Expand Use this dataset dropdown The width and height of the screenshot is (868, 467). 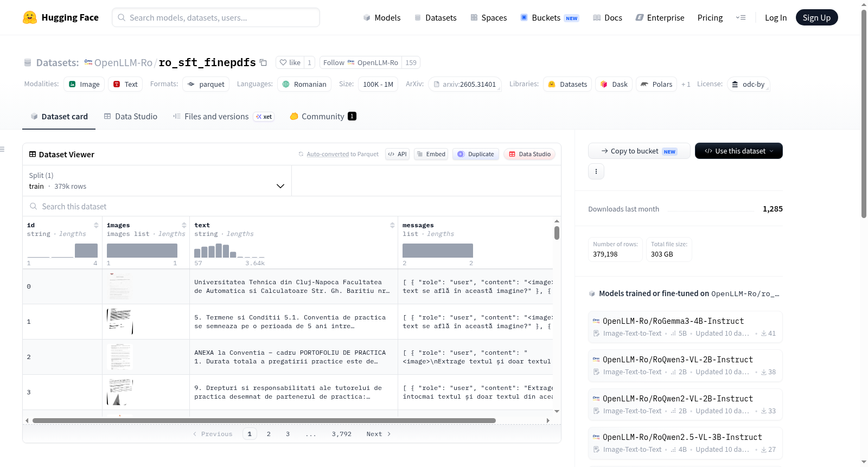pos(738,151)
